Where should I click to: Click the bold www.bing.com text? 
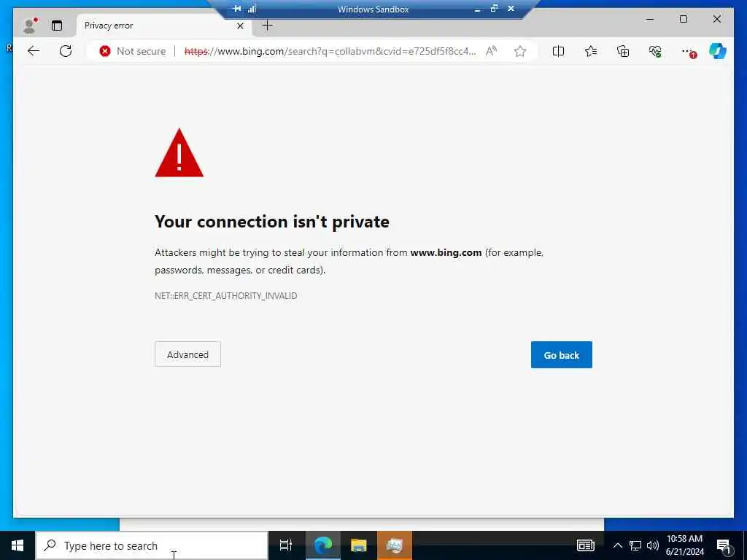tap(446, 253)
